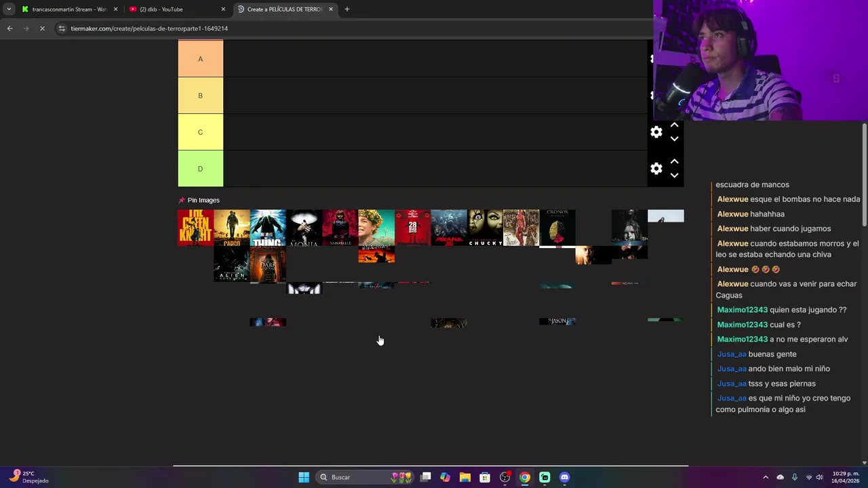Pick the red 28 Días poster
This screenshot has height=488, width=868.
[x=412, y=228]
